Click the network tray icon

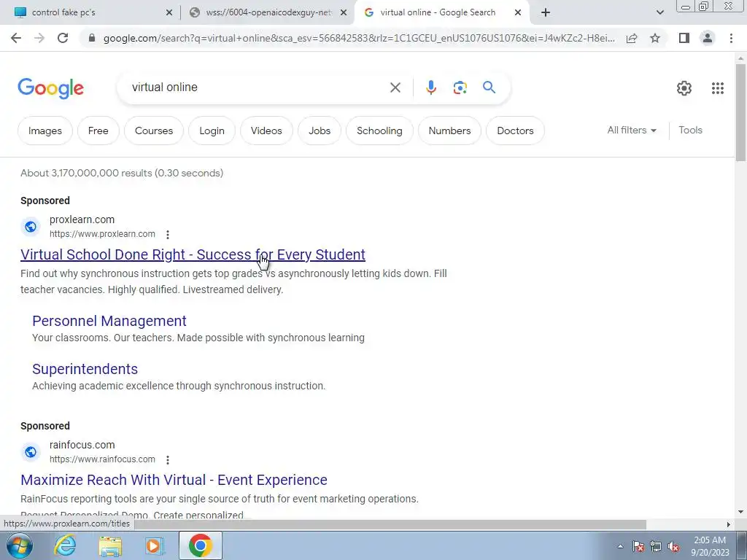[656, 547]
